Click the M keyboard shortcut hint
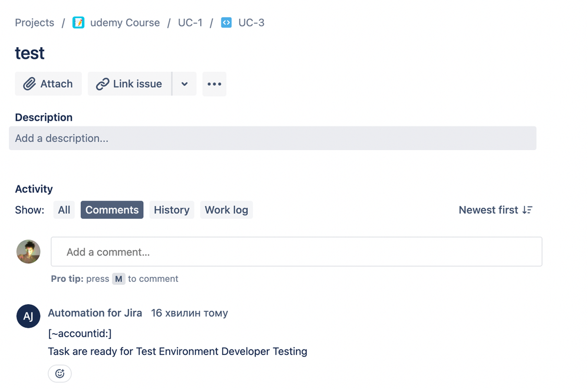 click(118, 278)
